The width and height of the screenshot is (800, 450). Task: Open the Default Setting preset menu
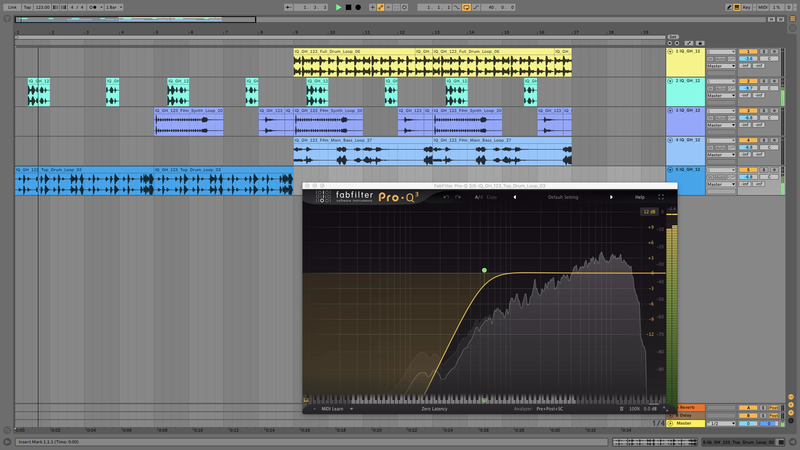[563, 197]
